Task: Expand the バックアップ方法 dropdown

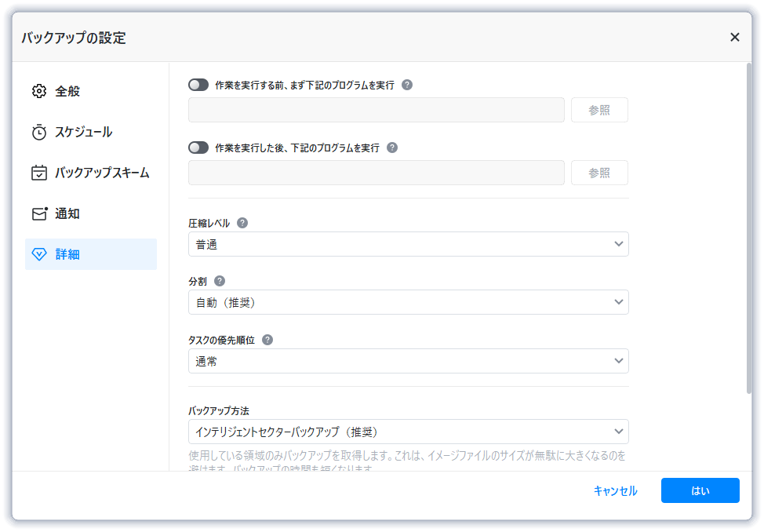Action: click(408, 432)
